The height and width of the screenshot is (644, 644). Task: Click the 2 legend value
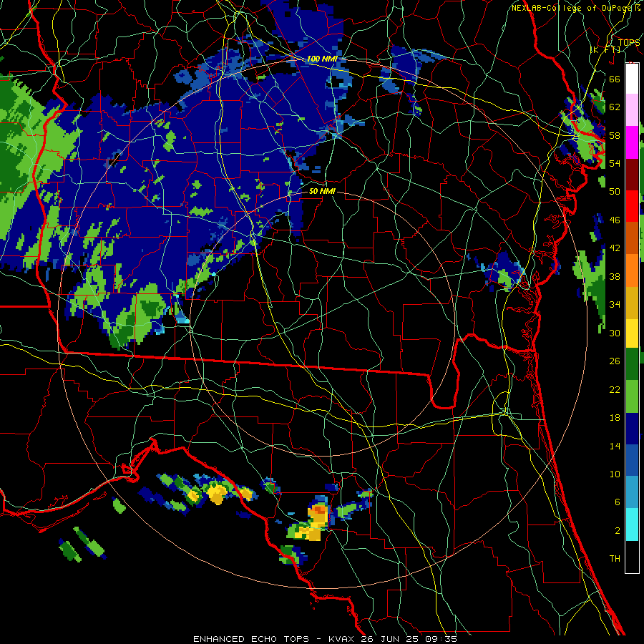[x=618, y=531]
